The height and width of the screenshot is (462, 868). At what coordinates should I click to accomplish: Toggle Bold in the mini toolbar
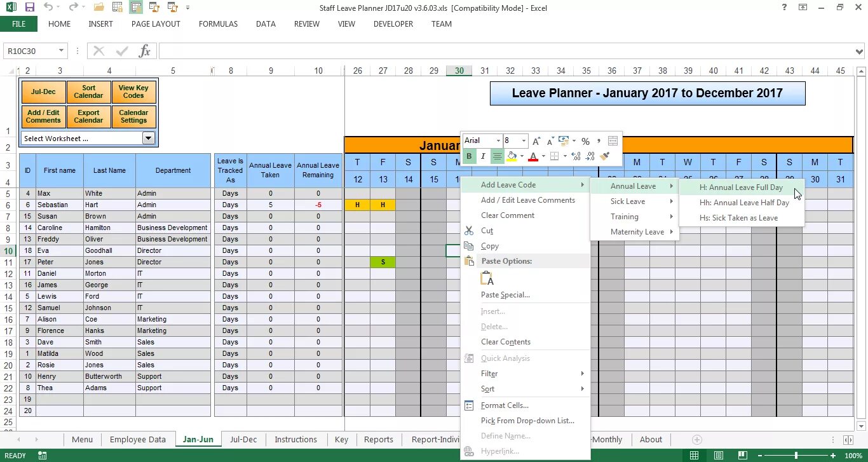469,156
